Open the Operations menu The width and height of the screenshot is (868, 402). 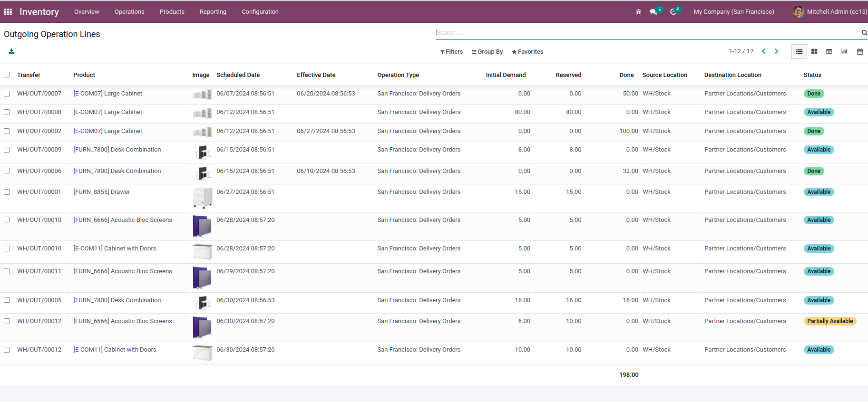point(129,12)
